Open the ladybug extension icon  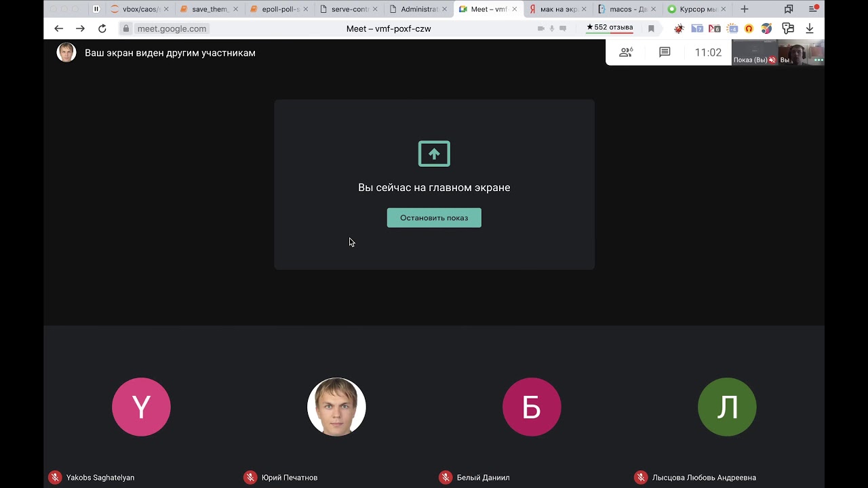coord(679,28)
